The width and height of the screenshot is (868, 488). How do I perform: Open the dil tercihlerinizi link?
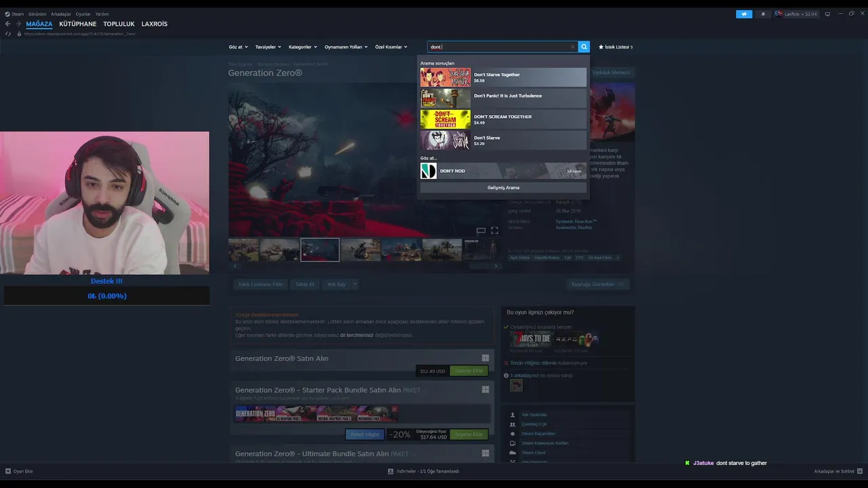click(357, 335)
